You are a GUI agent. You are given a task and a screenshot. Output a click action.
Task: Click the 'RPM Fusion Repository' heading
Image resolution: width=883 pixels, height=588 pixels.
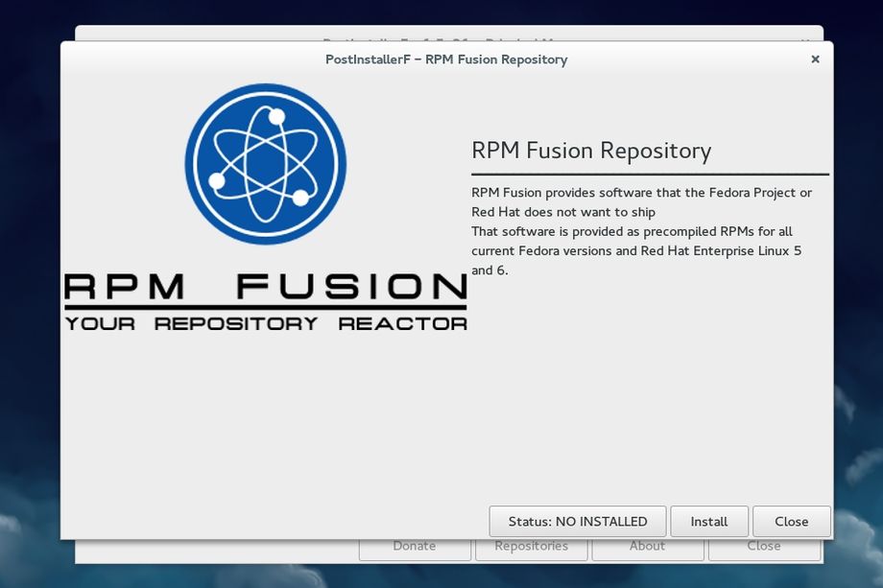[591, 151]
